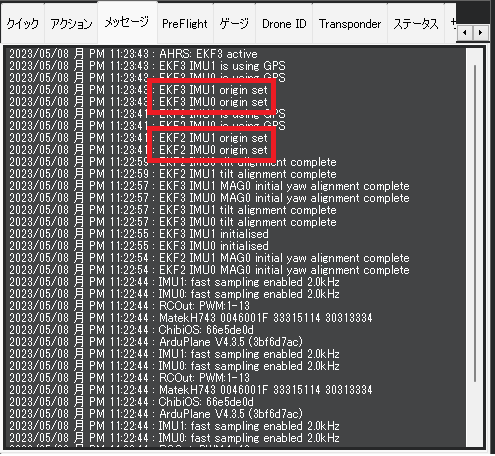Click the tab scroll right arrow

(480, 33)
